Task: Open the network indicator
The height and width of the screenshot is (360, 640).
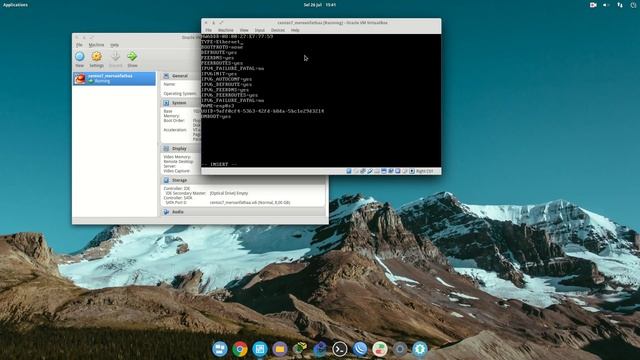Action: pyautogui.click(x=620, y=5)
